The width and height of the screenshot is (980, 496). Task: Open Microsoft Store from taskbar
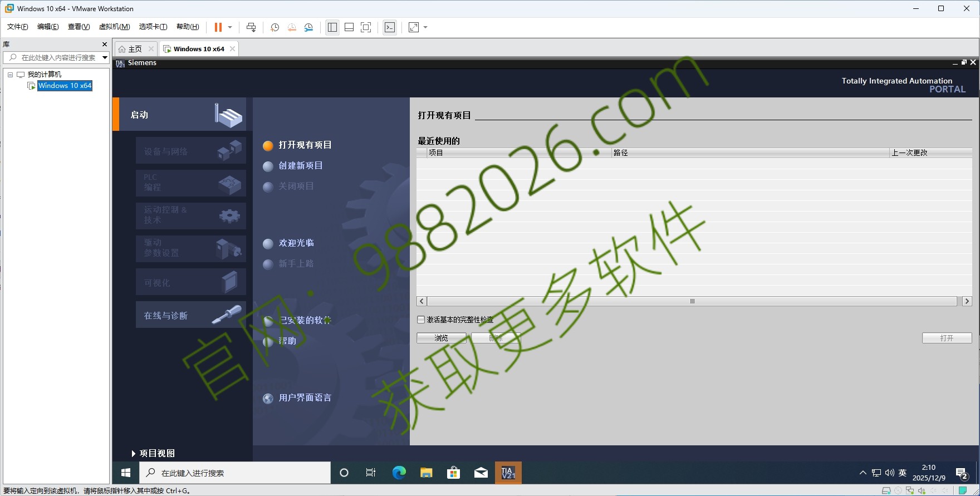click(x=454, y=473)
